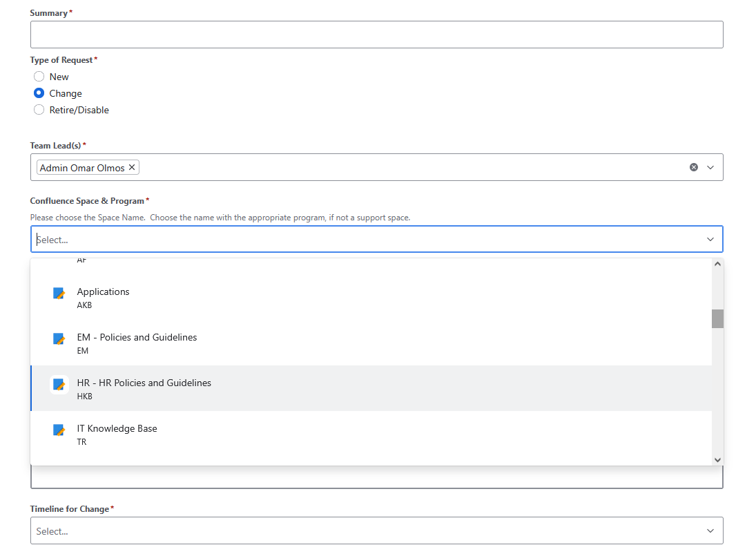Click the EM - Policies and Guidelines space icon
756x545 pixels.
point(59,339)
